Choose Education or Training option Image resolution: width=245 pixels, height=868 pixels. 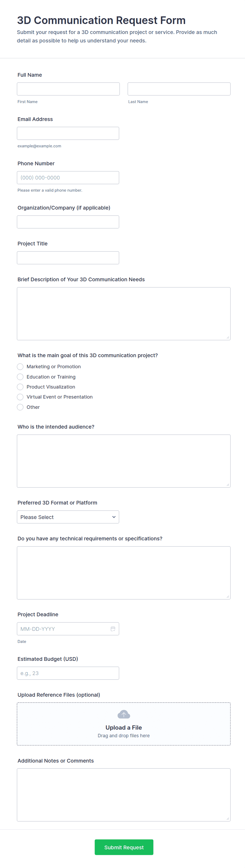[x=20, y=377]
